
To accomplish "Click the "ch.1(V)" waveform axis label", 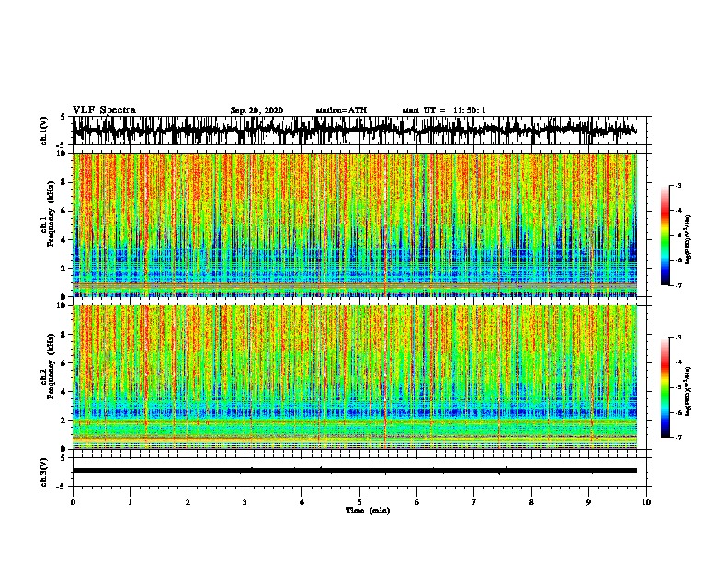I will click(x=44, y=131).
